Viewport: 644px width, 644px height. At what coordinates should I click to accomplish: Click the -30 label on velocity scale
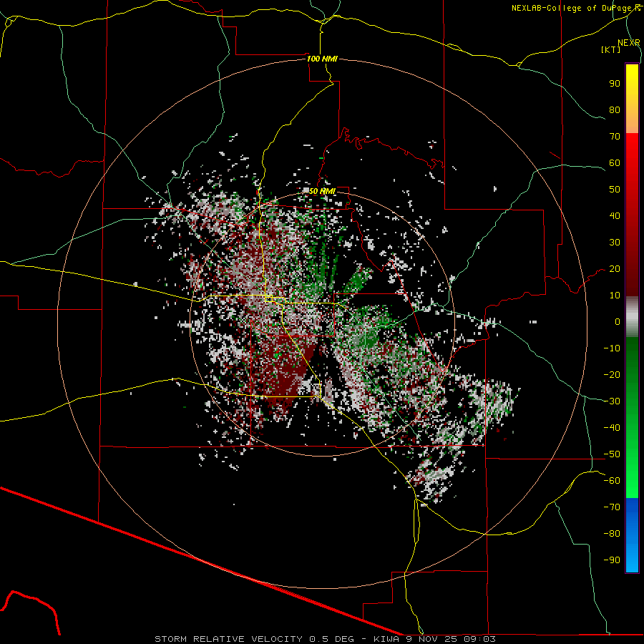[x=612, y=401]
